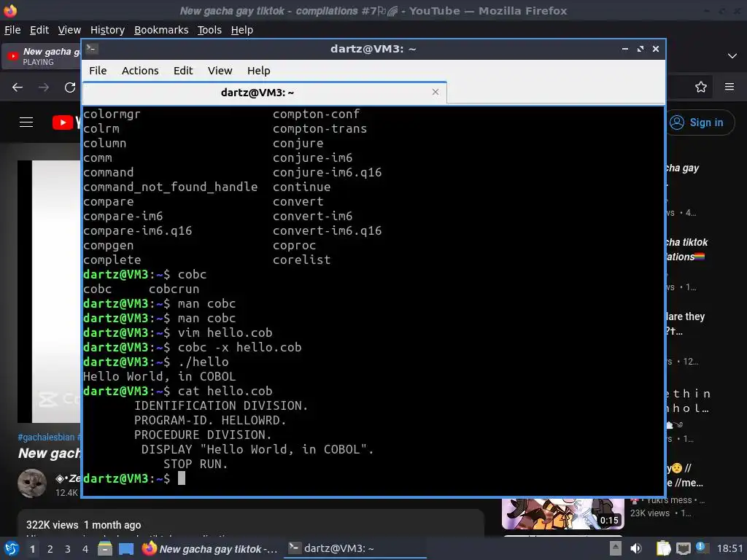Viewport: 747px width, 560px height.
Task: Click the 'PROGRAM-ID. HELLOWRD.' line
Action: [x=210, y=420]
